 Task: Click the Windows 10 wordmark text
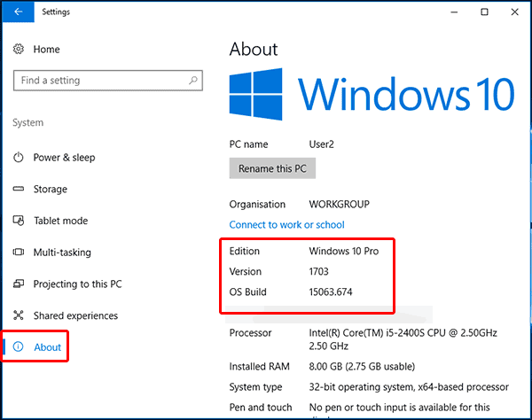(x=406, y=94)
